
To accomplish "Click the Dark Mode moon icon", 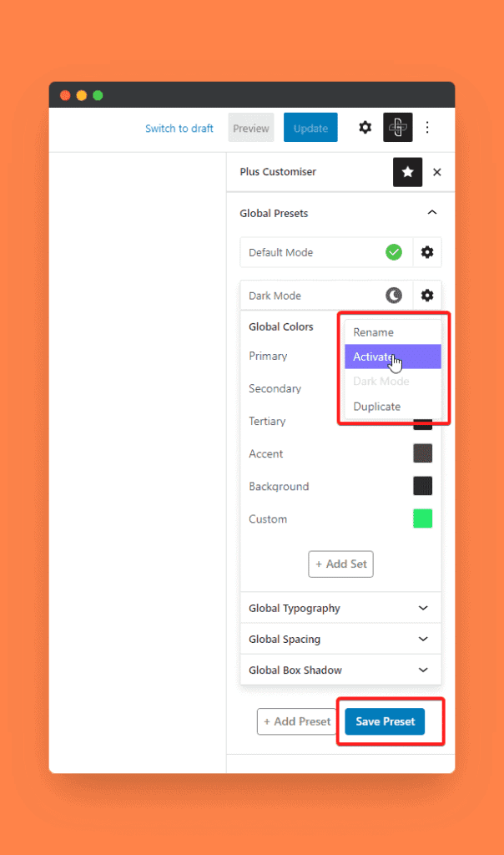I will click(x=394, y=296).
